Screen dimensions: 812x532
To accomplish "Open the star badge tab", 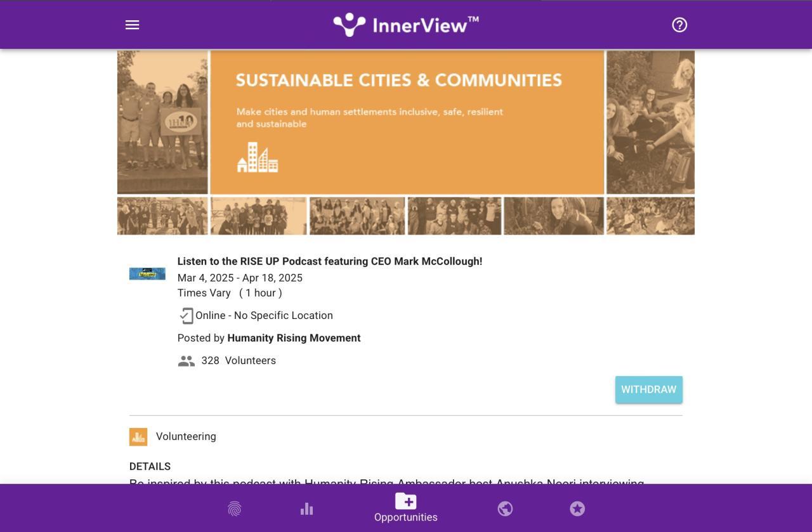I will (577, 509).
